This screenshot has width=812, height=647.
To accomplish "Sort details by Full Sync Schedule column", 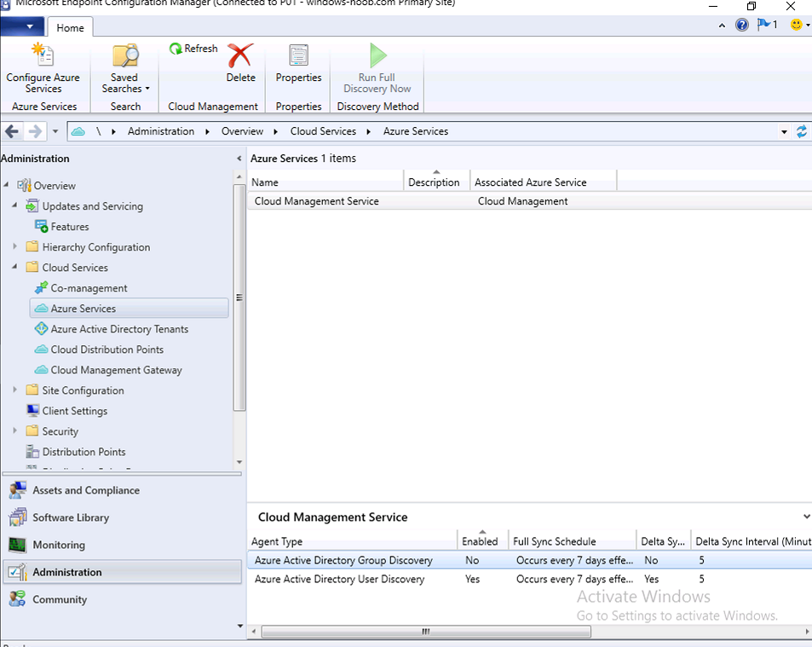I will [573, 541].
